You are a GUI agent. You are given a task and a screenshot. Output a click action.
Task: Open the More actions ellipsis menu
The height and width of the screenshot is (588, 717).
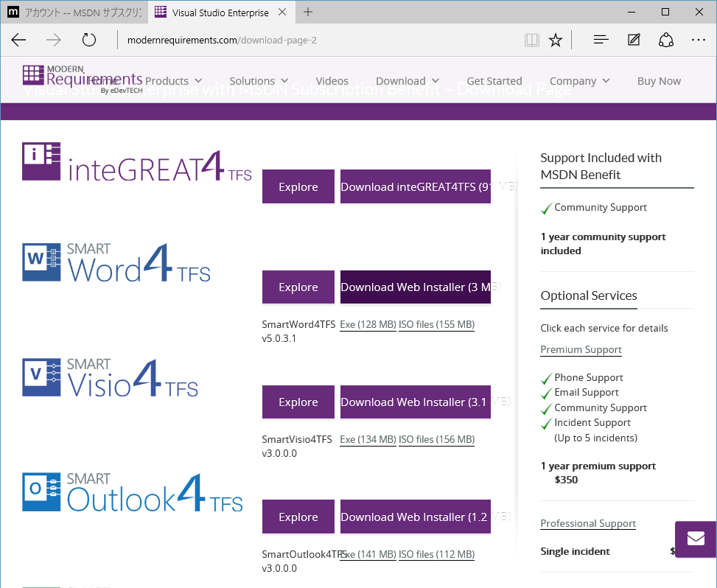coord(699,41)
